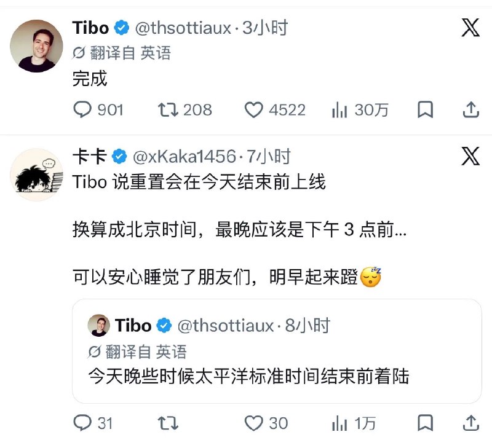
Task: Bookmark 卡卡's post
Action: pyautogui.click(x=425, y=423)
